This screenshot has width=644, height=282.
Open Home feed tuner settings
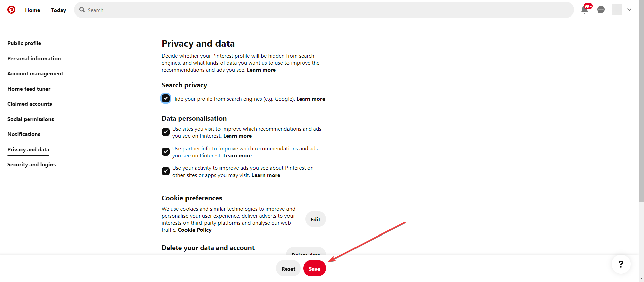(29, 89)
